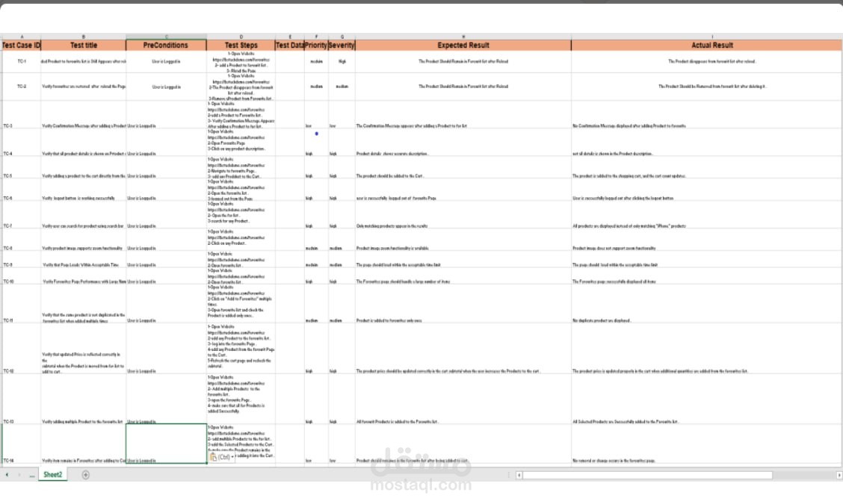The width and height of the screenshot is (843, 504).
Task: Select column E header
Action: 290,37
